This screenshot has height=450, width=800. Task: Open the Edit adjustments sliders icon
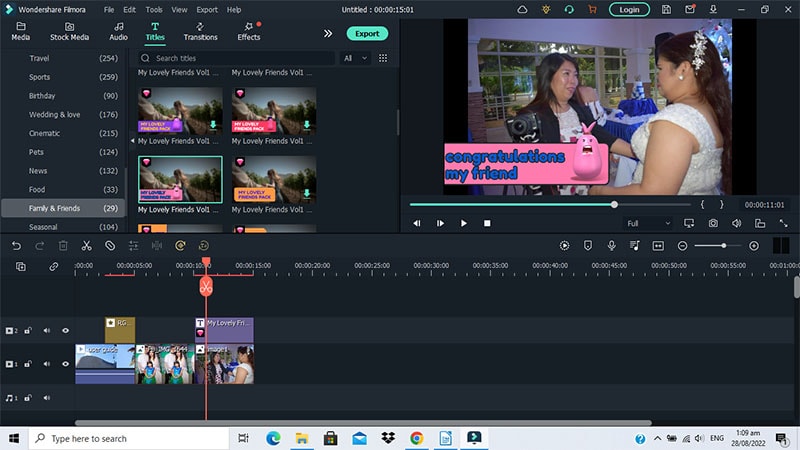pyautogui.click(x=133, y=246)
